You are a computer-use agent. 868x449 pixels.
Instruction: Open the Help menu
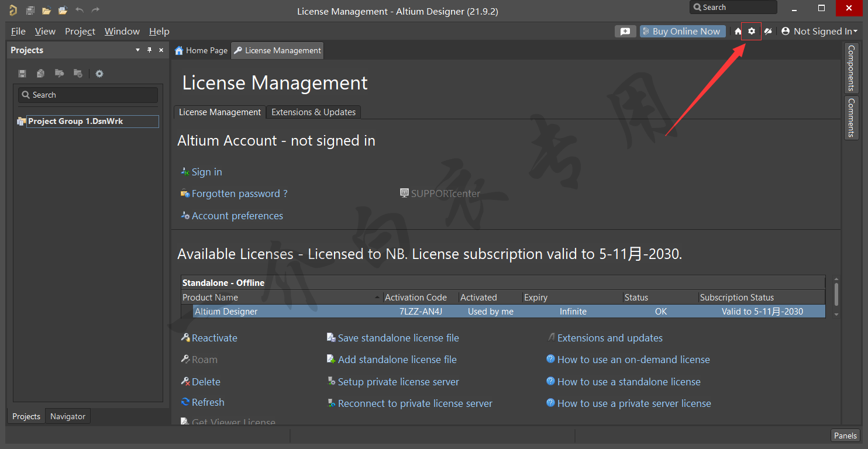[159, 32]
